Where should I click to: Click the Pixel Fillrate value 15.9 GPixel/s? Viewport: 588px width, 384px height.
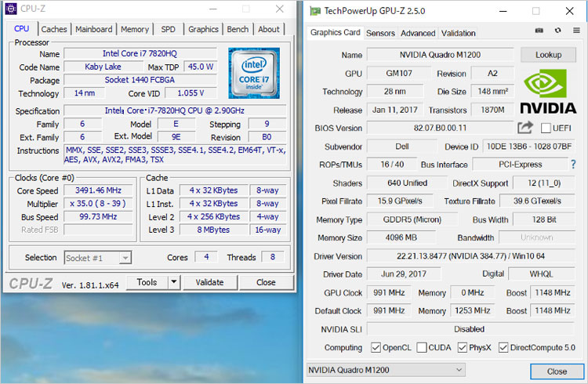(400, 201)
